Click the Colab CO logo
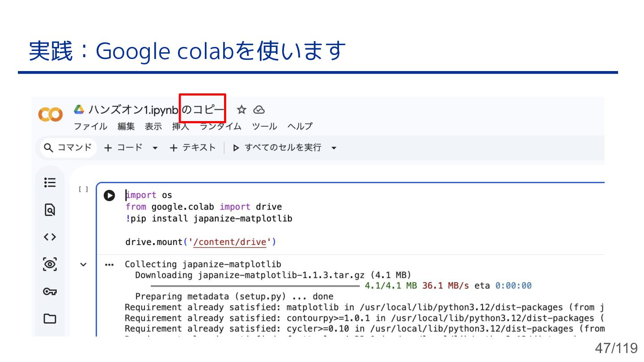Image resolution: width=644 pixels, height=362 pixels. (50, 115)
